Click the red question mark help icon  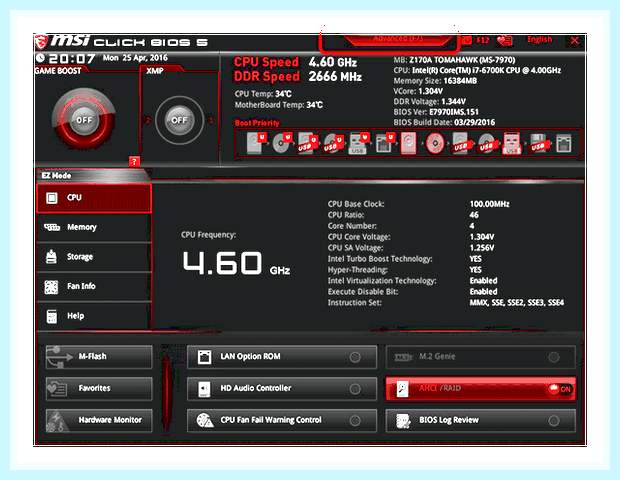point(134,161)
